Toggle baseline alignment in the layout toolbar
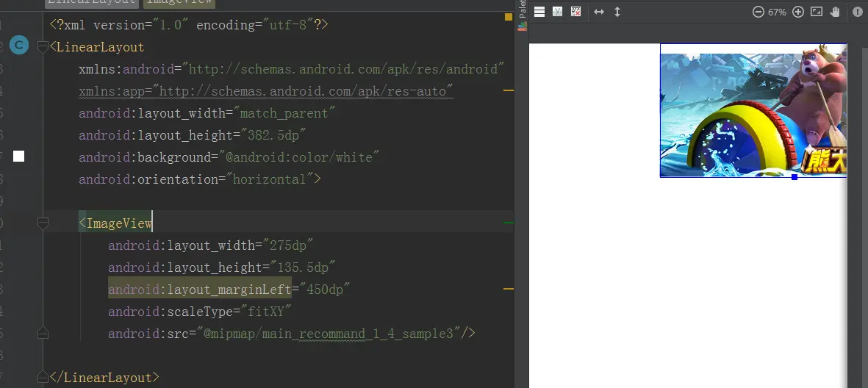 pos(557,12)
